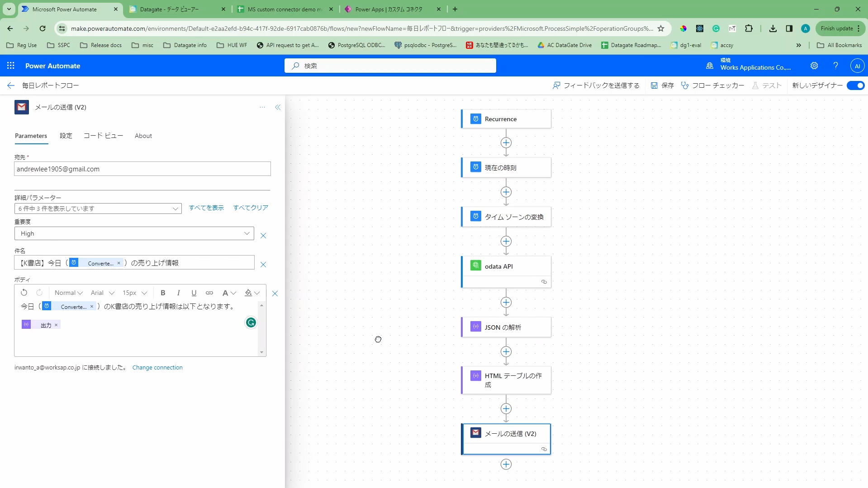Go back using the flow name arrow
868x488 pixels.
tap(11, 85)
